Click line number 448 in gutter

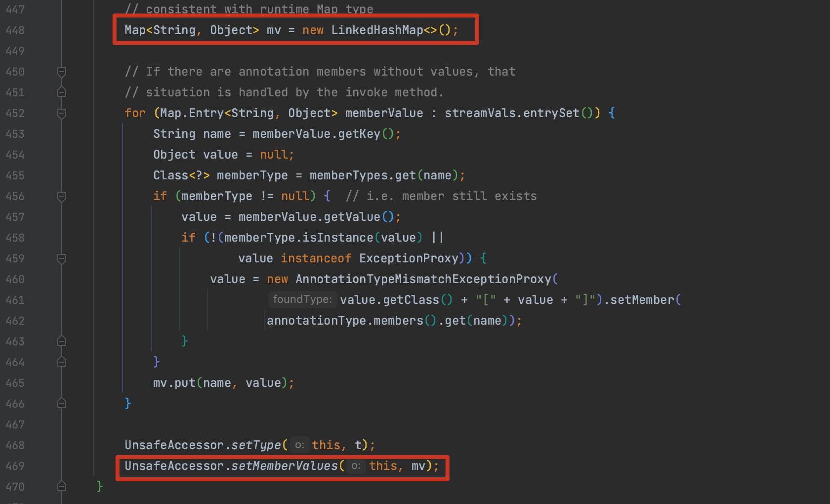coord(15,30)
